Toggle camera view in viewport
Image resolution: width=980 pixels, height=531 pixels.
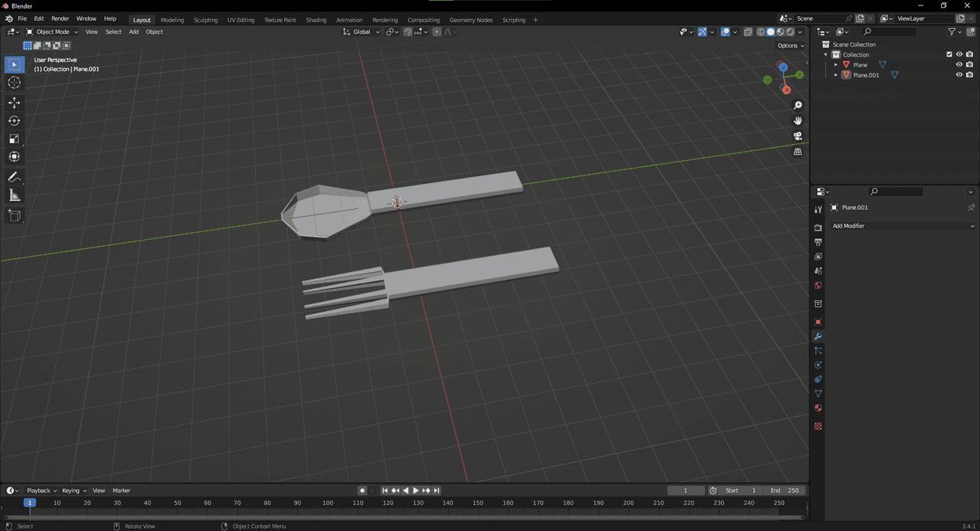click(798, 136)
